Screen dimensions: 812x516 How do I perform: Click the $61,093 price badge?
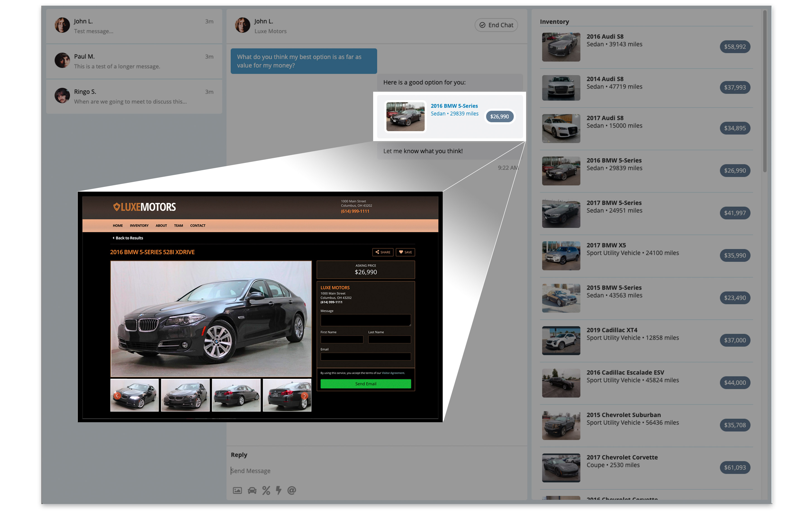tap(735, 468)
